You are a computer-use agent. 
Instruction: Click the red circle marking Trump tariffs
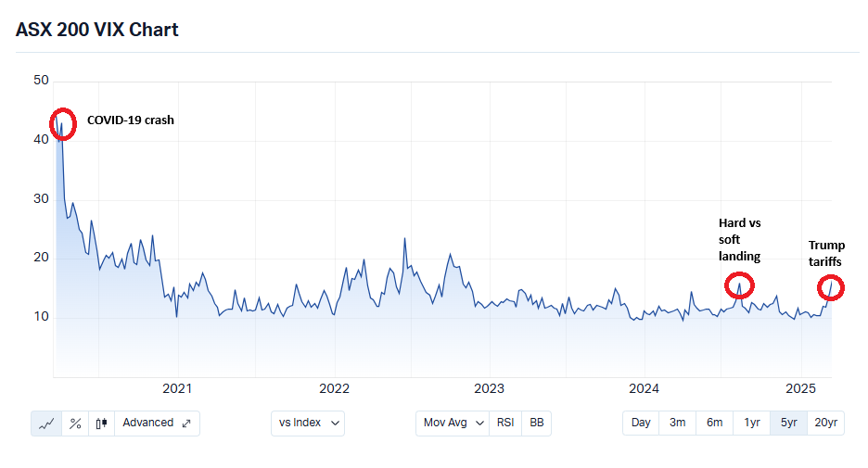831,287
